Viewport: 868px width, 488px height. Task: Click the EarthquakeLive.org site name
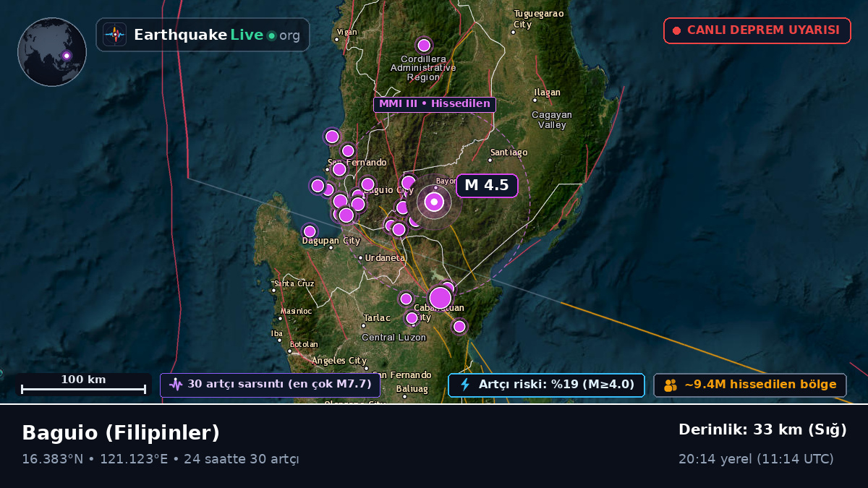point(217,35)
